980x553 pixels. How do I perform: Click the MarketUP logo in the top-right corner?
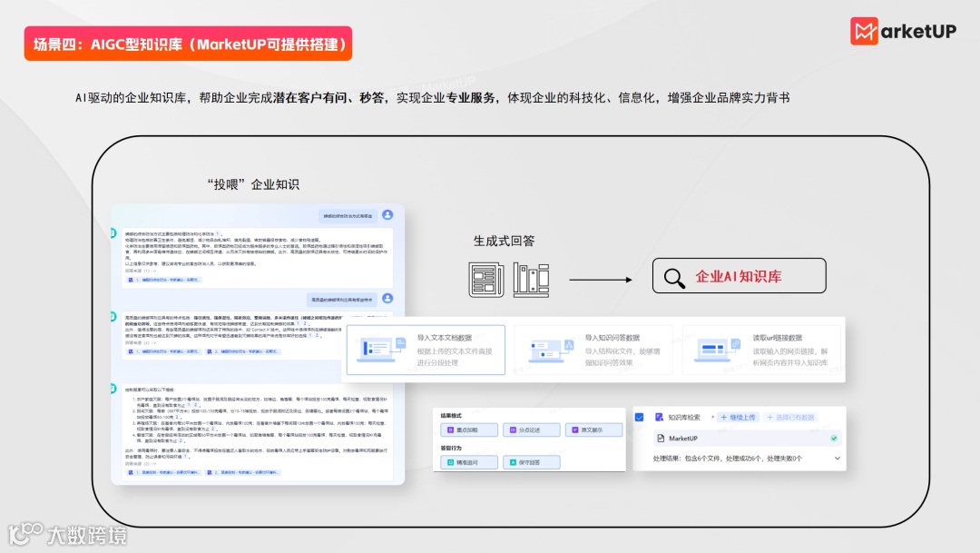coord(903,30)
